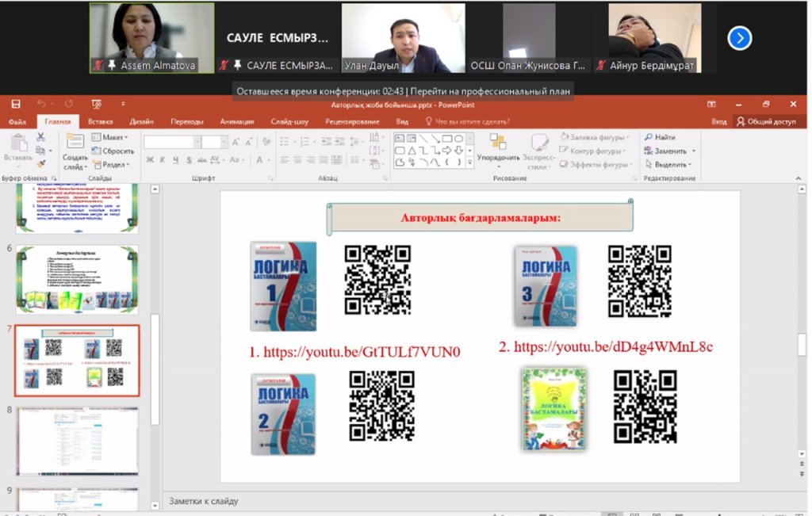Screen dimensions: 812x516
Task: Switch to the Вставка tab
Action: pyautogui.click(x=101, y=121)
